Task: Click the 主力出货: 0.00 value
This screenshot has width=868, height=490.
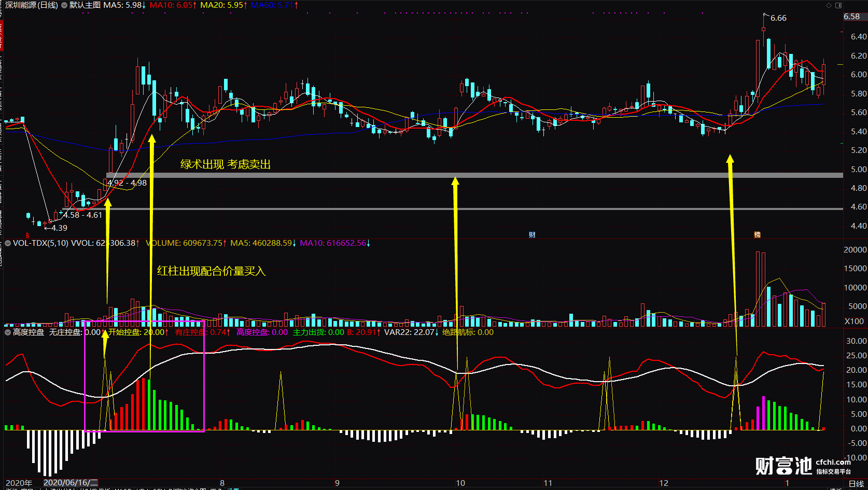Action: [x=318, y=332]
